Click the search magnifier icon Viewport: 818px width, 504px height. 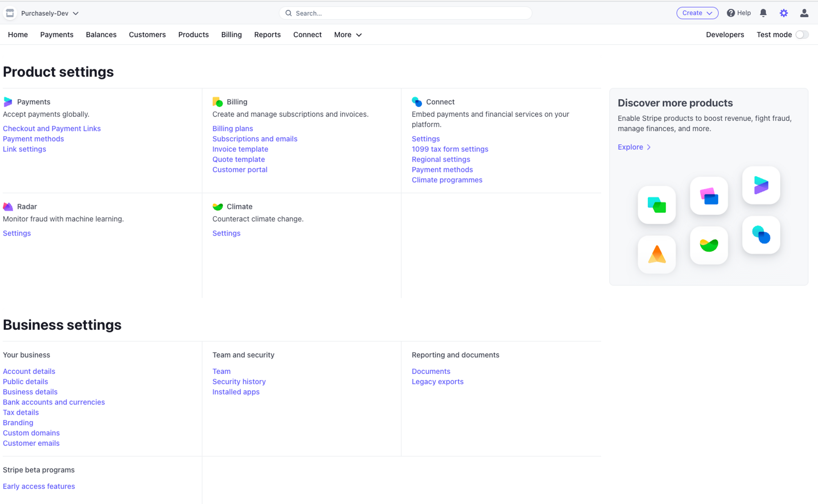coord(288,13)
